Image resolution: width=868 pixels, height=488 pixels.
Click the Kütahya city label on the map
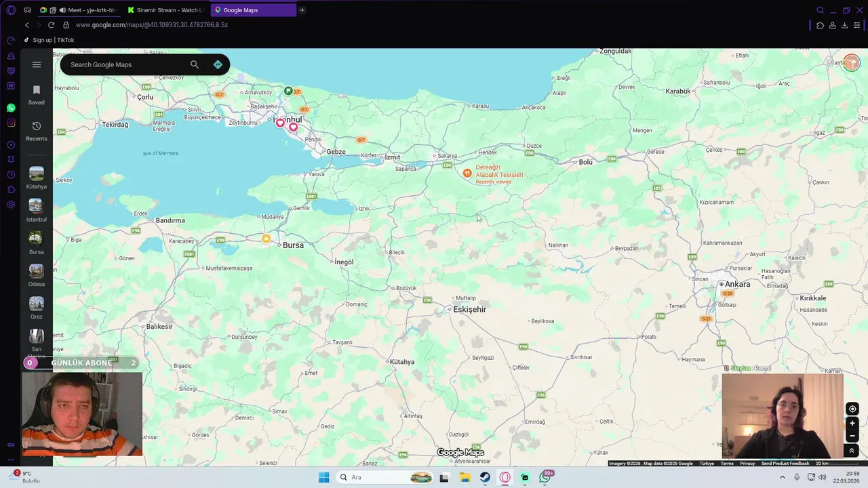[402, 362]
